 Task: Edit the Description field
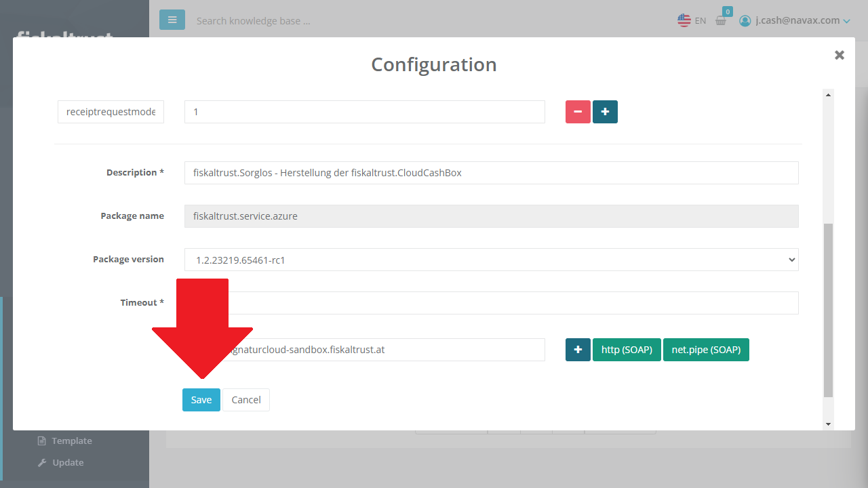click(x=492, y=173)
